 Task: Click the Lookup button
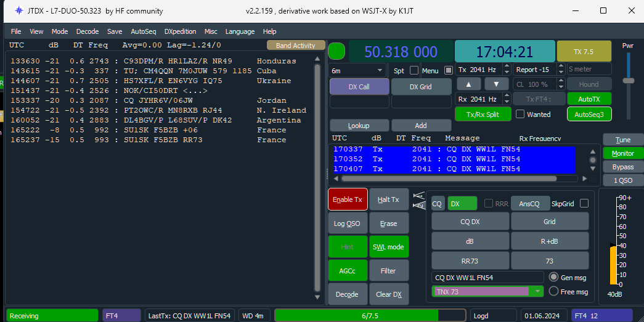tap(359, 126)
